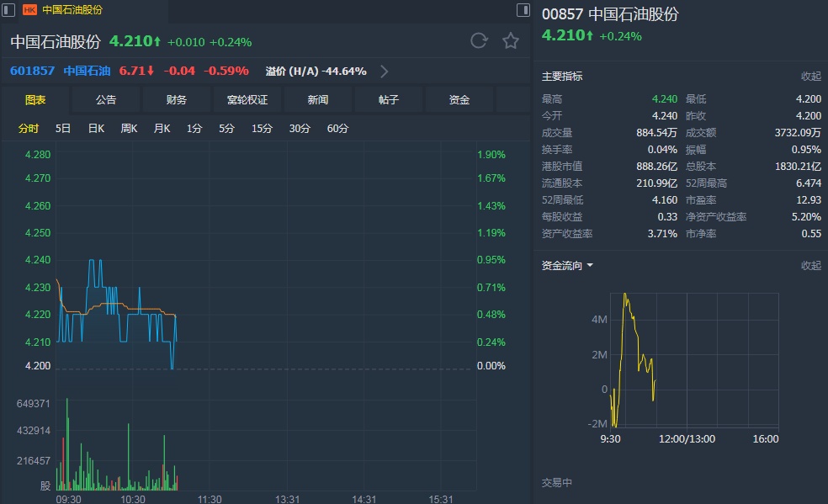
Task: Open the 公告 tab
Action: coord(106,100)
